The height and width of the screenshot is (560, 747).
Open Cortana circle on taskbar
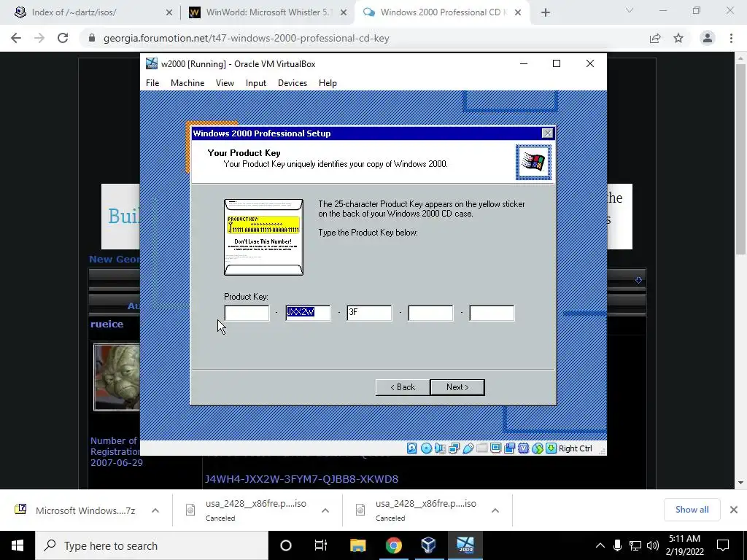pyautogui.click(x=286, y=545)
